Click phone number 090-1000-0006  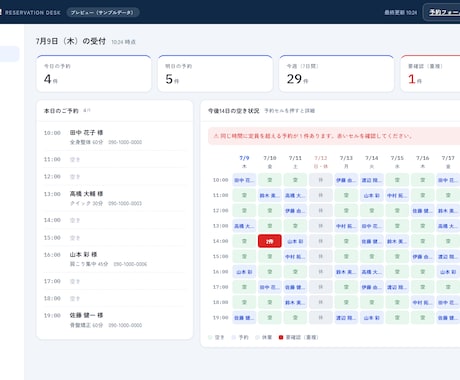point(130,264)
